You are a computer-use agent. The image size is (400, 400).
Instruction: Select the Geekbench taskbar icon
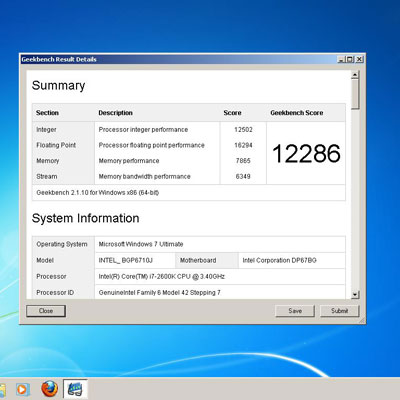(75, 389)
